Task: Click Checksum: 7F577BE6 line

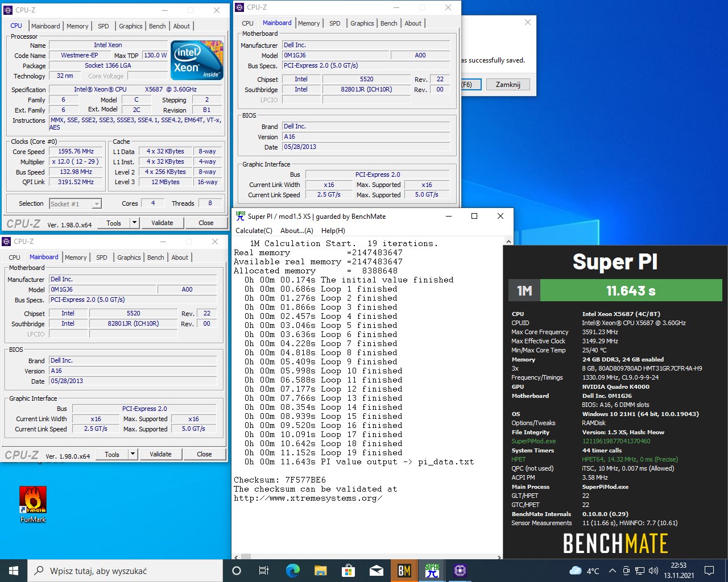Action: [280, 480]
